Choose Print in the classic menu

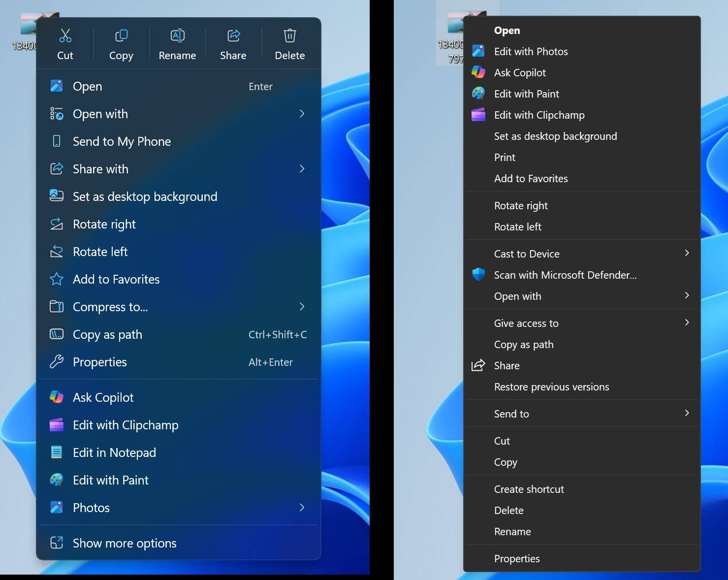(582, 158)
